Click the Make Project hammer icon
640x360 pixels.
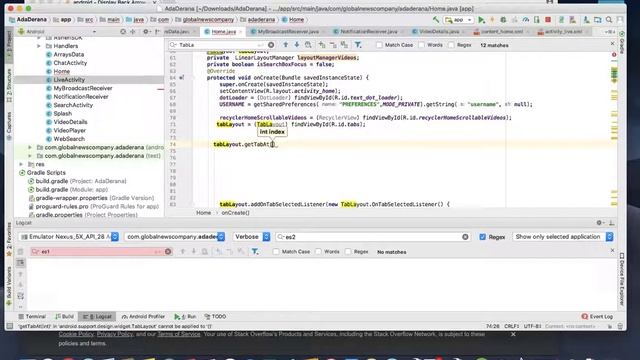[436, 19]
